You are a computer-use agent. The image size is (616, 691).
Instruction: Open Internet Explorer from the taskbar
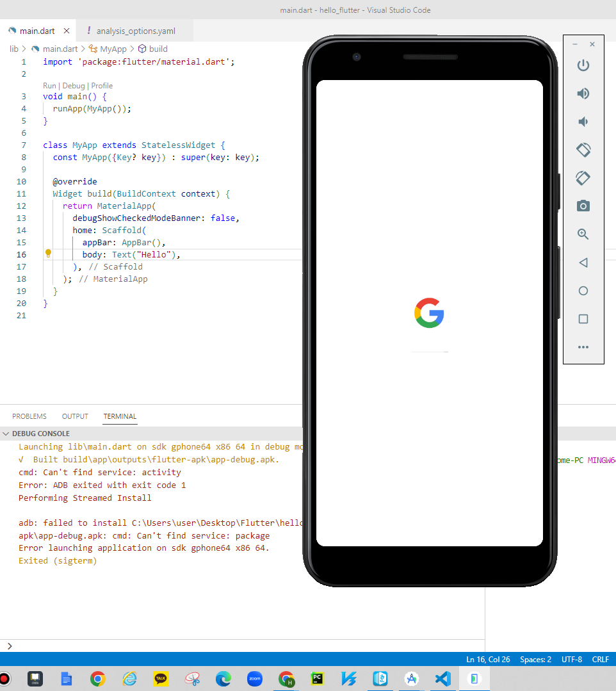pos(129,679)
